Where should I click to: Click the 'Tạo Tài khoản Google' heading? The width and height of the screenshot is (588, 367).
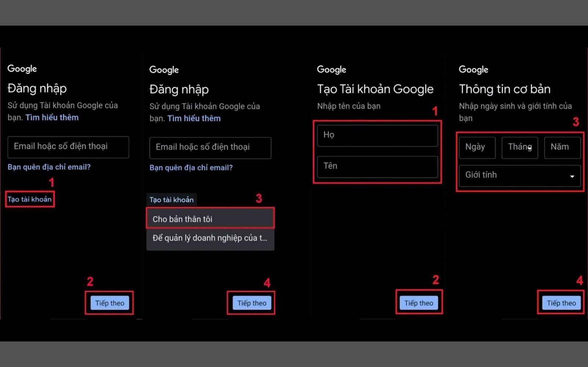click(375, 89)
